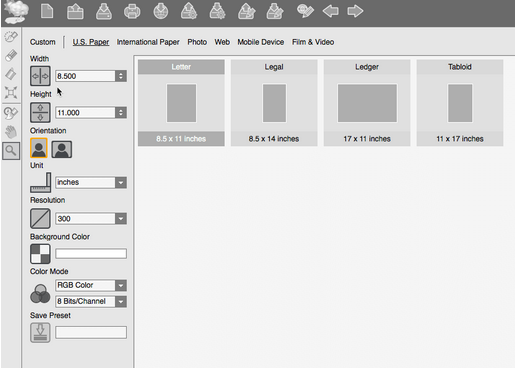
Task: Click the Save Preset download icon
Action: click(40, 332)
